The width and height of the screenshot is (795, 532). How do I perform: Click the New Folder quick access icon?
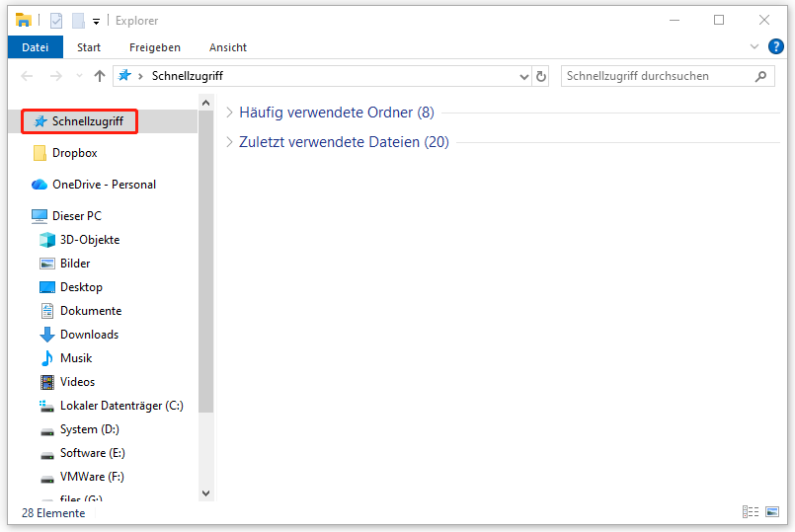pyautogui.click(x=78, y=21)
